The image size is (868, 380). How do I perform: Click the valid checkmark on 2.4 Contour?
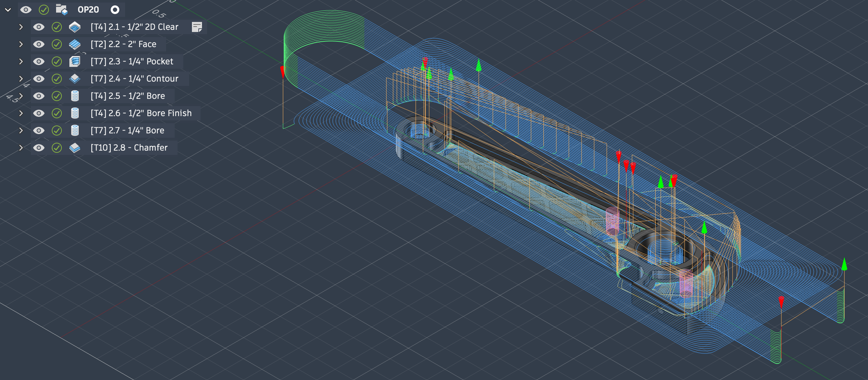(57, 79)
